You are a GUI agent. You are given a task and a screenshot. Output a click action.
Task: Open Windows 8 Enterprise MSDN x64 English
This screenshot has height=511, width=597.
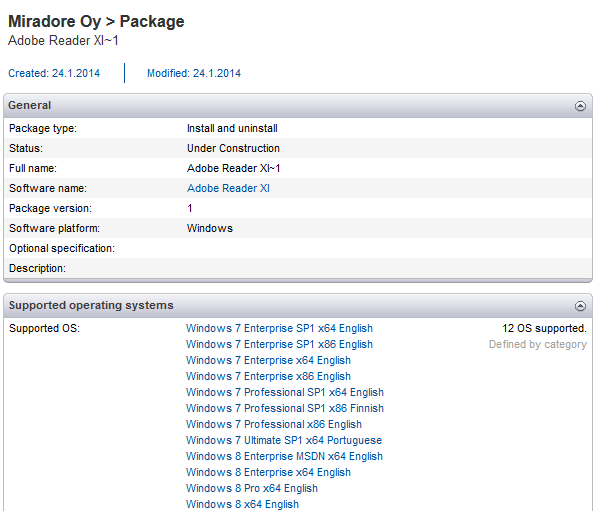coord(284,456)
